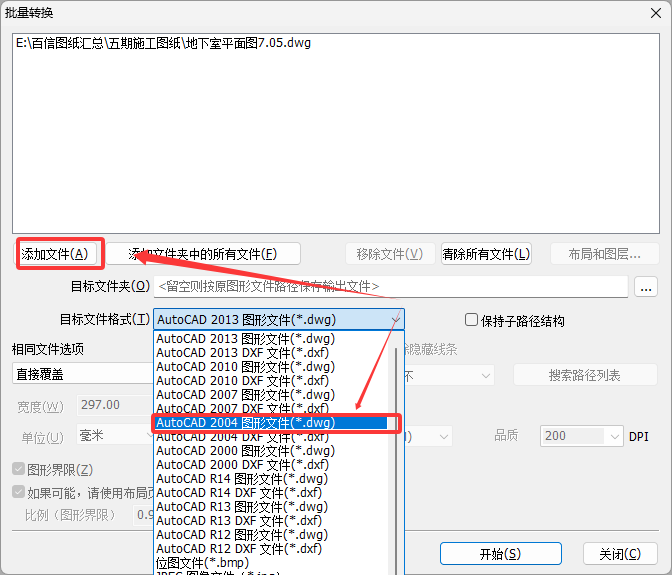Close the 批量转换 dialog with X
The image size is (672, 575).
tap(656, 13)
